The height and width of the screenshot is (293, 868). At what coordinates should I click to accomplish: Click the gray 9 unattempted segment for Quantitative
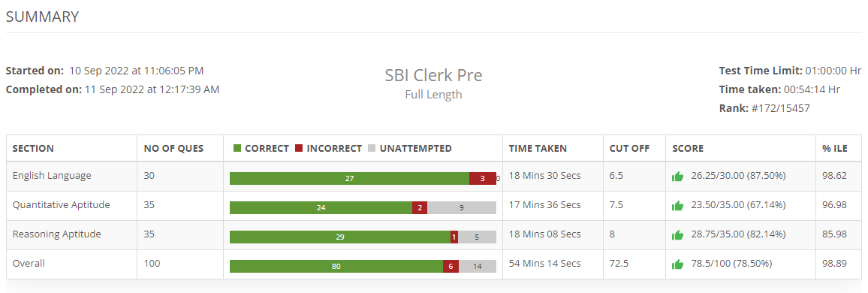(x=462, y=207)
